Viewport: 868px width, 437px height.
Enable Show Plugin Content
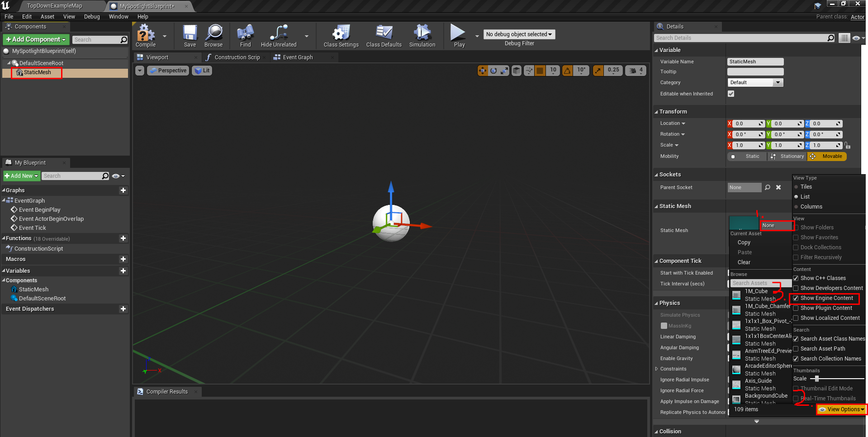796,308
